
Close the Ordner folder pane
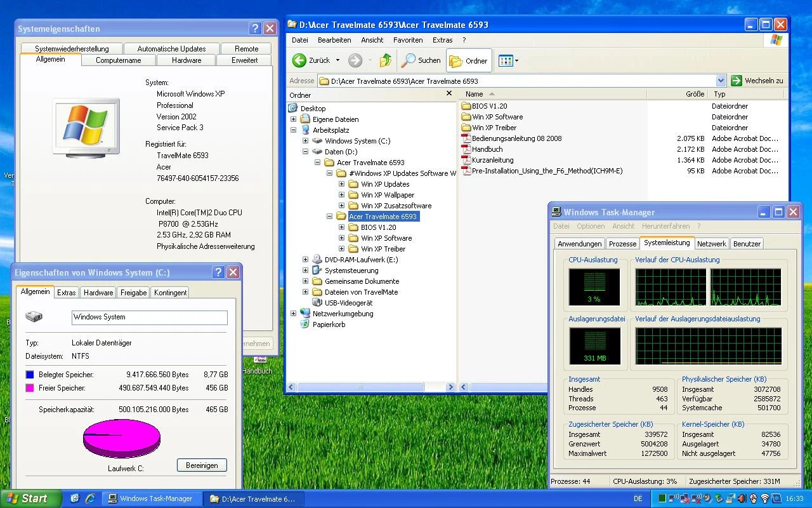click(x=449, y=94)
